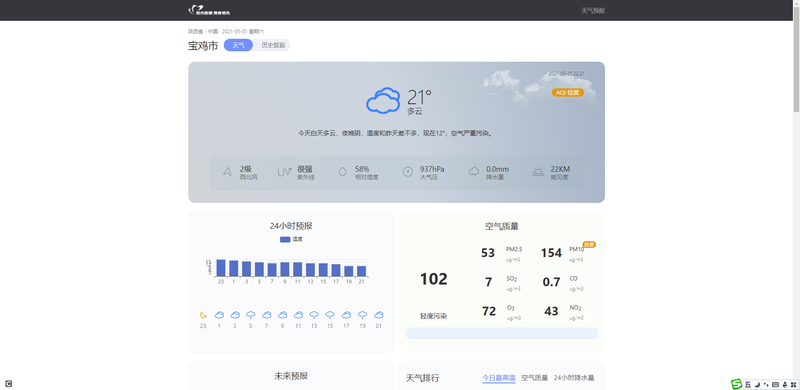Click the user account icon in IME bar

(785, 384)
